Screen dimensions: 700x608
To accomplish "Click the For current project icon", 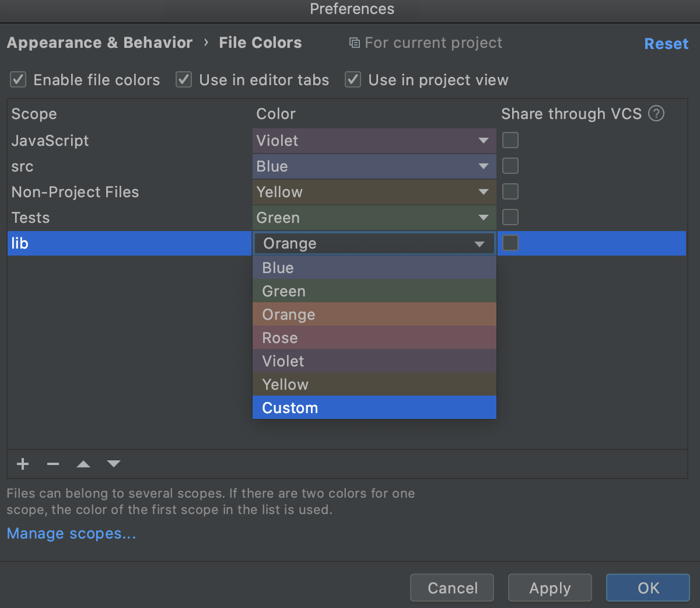I will (x=354, y=43).
